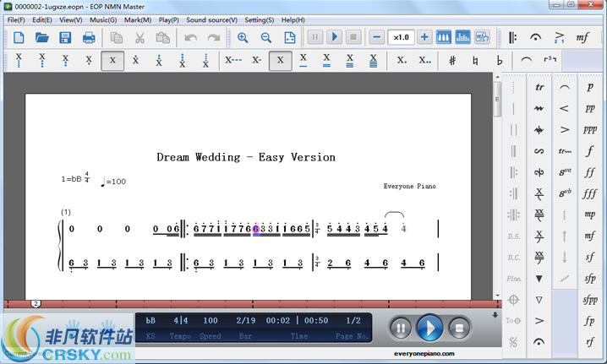
Task: Open the Music(G) menu
Action: [103, 19]
